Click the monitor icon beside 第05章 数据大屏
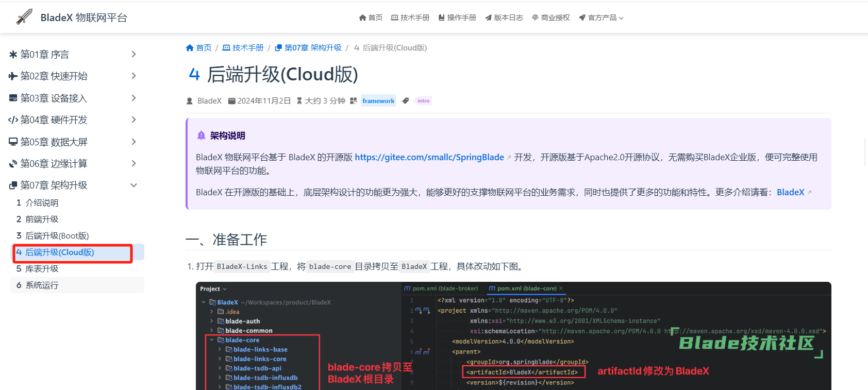This screenshot has height=390, width=868. tap(13, 142)
